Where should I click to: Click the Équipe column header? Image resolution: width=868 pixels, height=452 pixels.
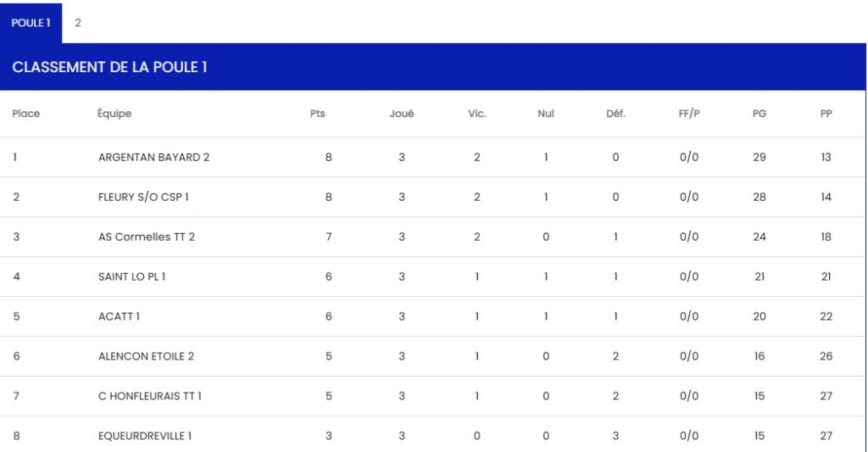point(114,114)
